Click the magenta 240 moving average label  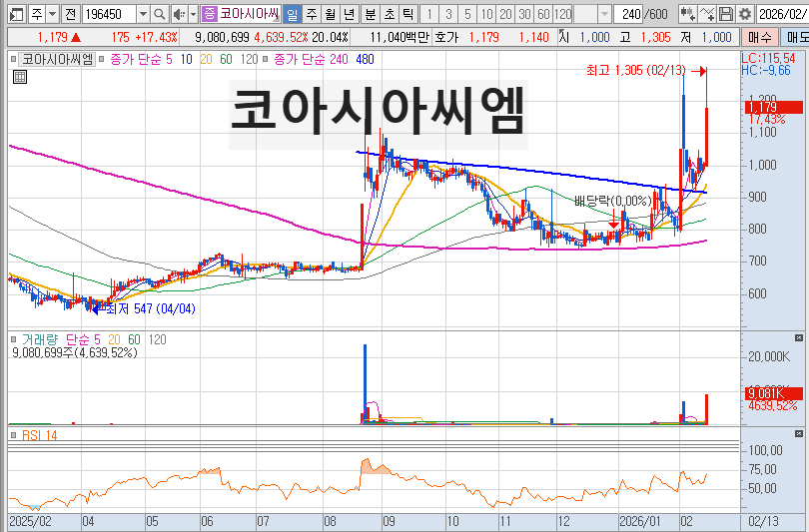coord(339,59)
